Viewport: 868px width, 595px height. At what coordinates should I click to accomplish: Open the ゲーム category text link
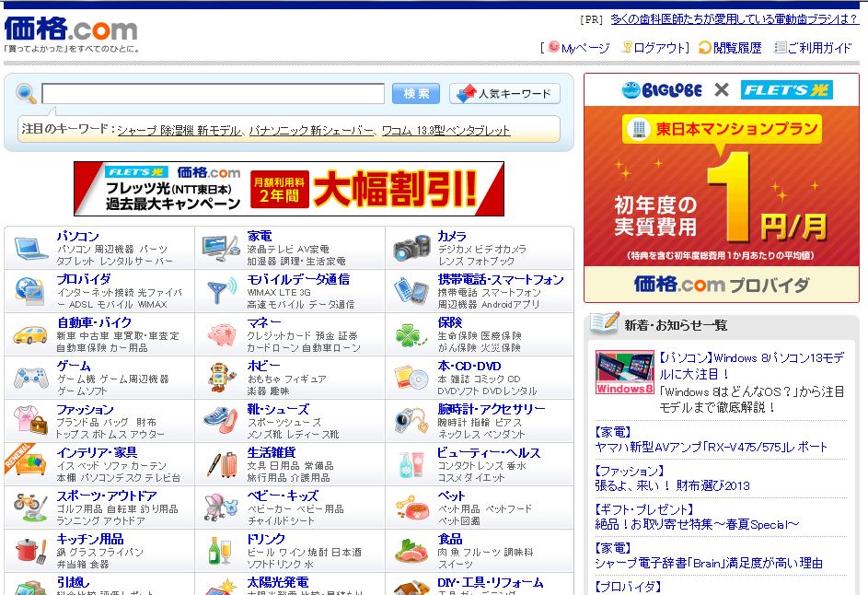pos(74,367)
